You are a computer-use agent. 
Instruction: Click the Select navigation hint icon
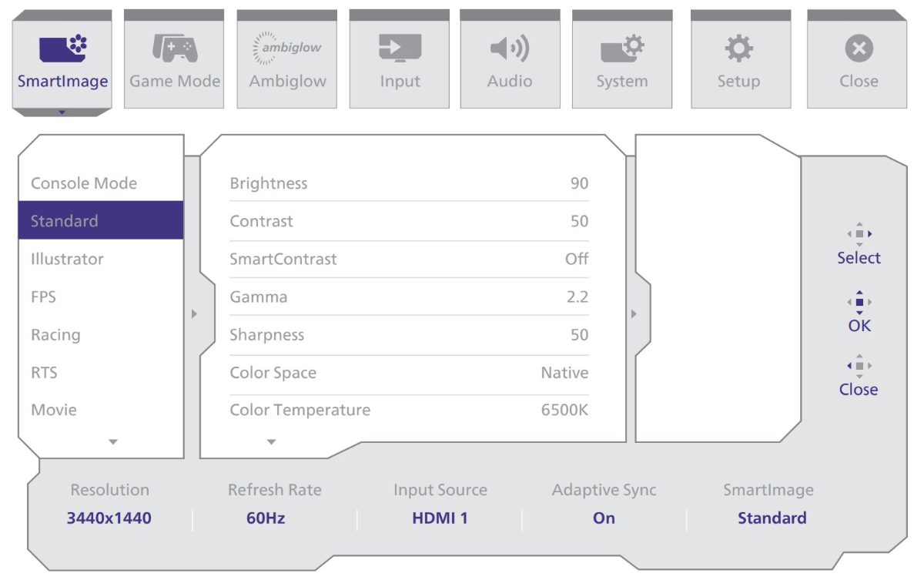[859, 234]
